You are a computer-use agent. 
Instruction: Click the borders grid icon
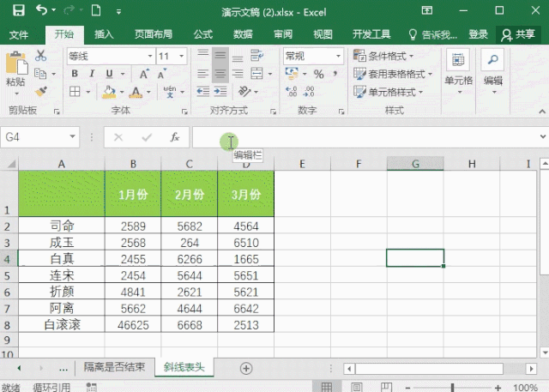tap(75, 92)
